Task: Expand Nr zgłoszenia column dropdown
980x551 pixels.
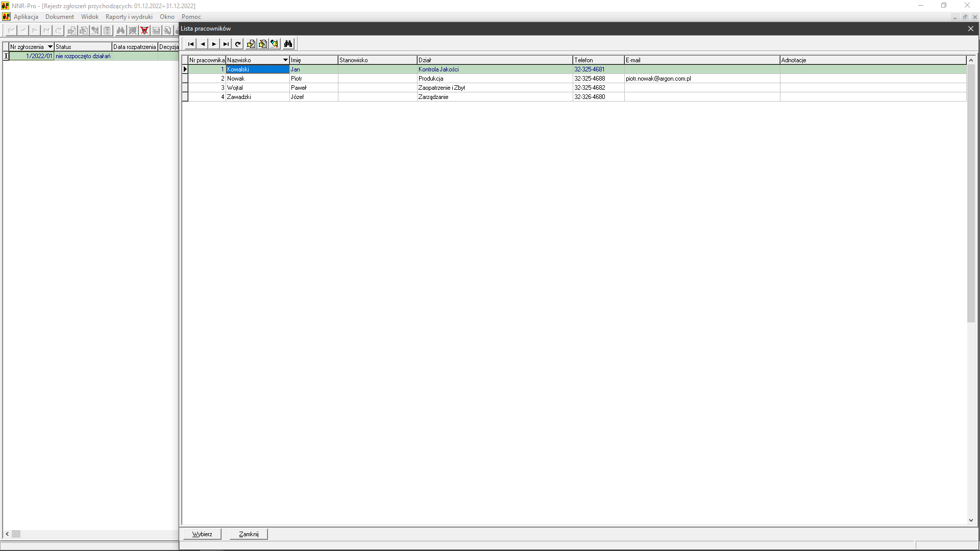Action: (50, 47)
